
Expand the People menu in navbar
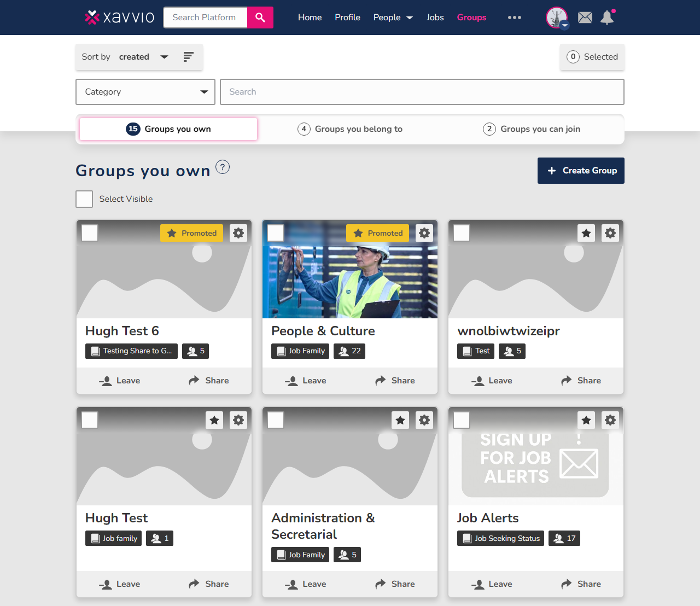[x=393, y=18]
